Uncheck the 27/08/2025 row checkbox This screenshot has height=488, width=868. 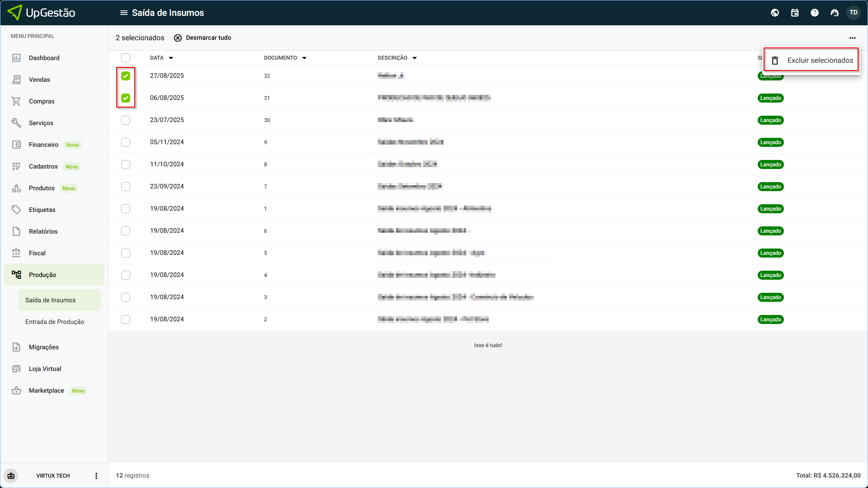coord(126,76)
